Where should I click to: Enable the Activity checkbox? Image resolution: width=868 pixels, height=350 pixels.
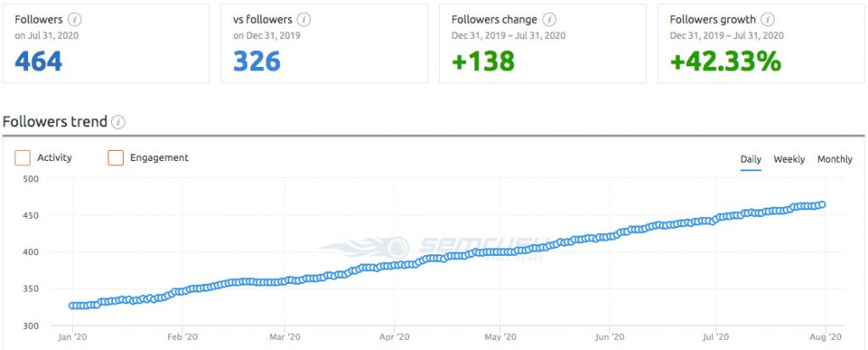pos(23,158)
